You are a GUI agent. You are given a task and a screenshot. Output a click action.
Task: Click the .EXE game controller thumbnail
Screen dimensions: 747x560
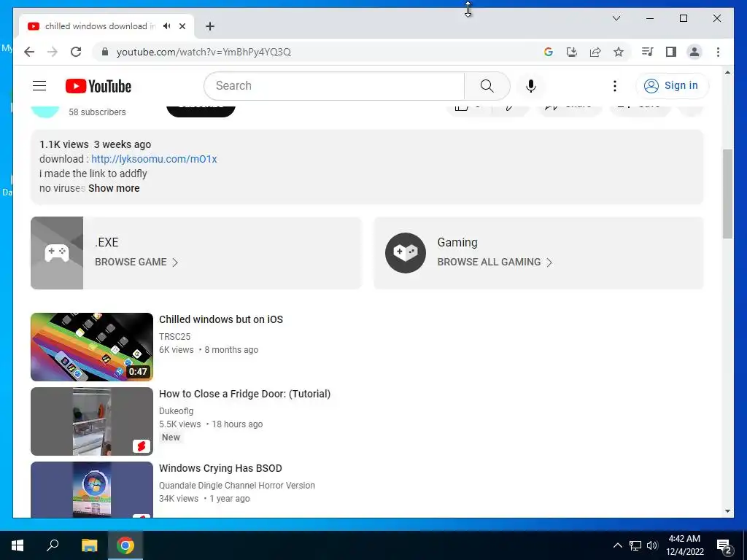pyautogui.click(x=57, y=253)
